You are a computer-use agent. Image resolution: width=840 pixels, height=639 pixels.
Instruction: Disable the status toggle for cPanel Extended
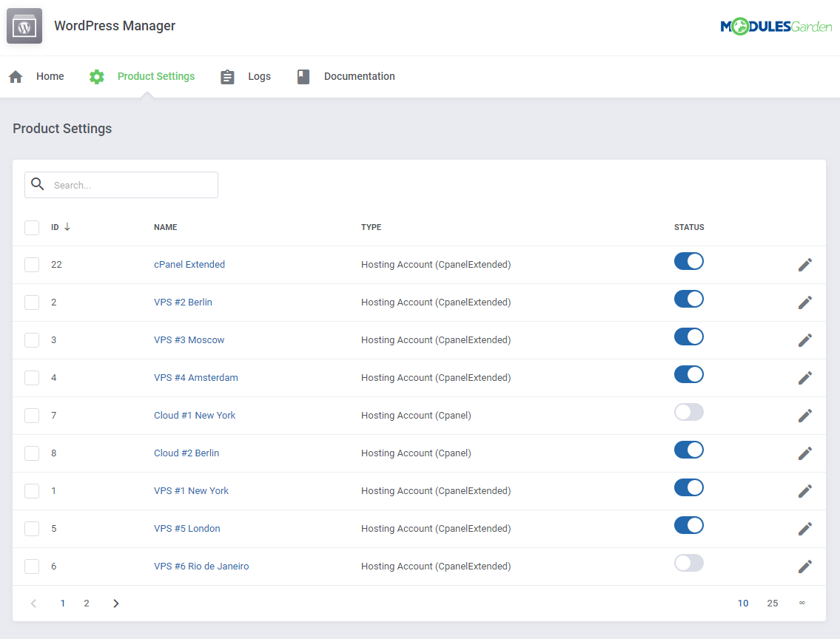pyautogui.click(x=688, y=261)
